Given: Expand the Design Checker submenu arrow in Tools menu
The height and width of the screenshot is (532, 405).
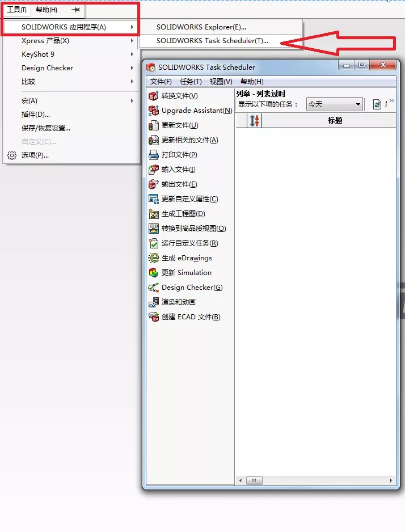Looking at the screenshot, I should click(132, 67).
